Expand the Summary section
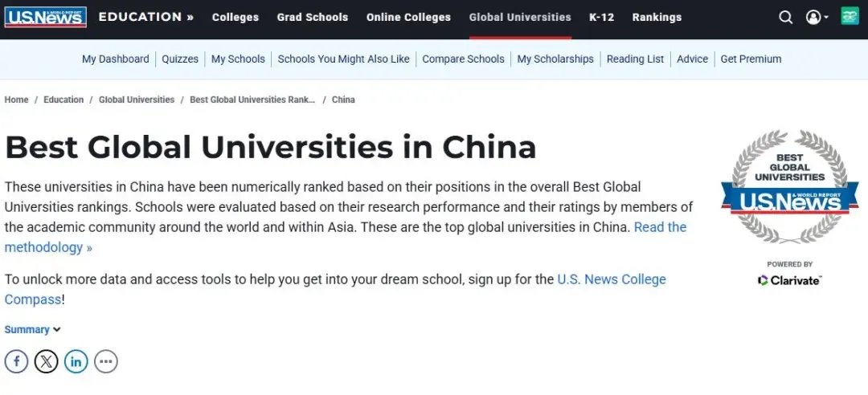The width and height of the screenshot is (868, 395). point(32,330)
